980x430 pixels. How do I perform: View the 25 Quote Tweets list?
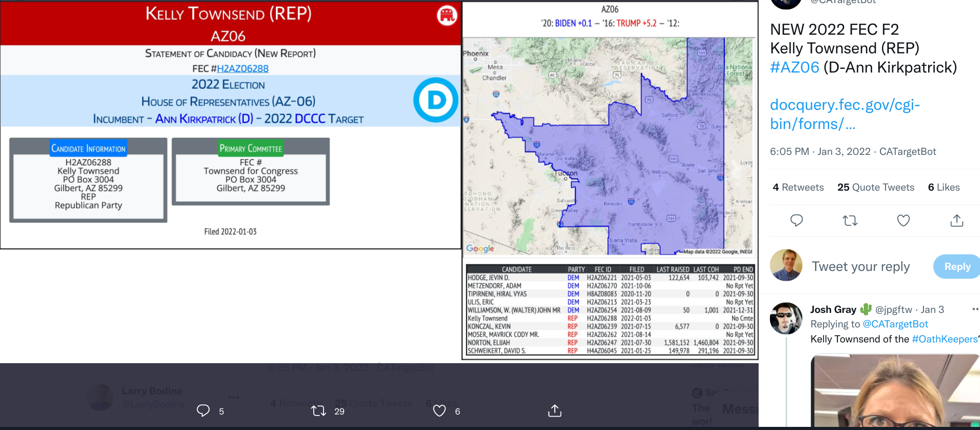click(876, 188)
